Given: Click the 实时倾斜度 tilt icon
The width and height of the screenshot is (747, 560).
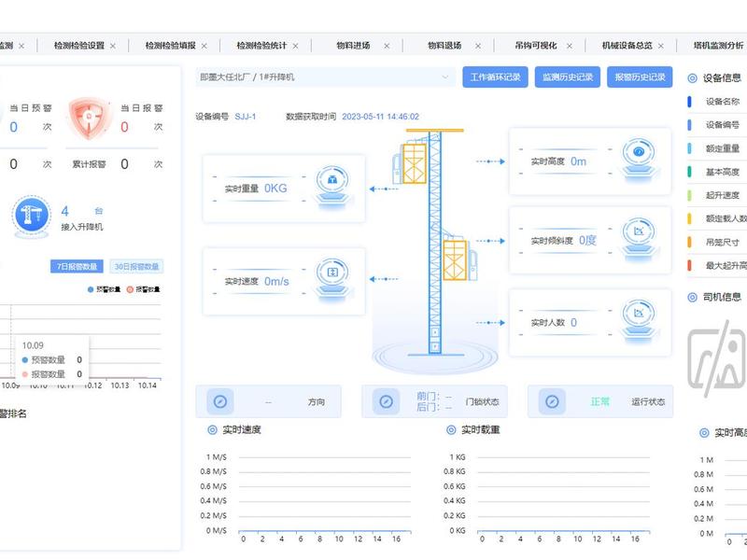Looking at the screenshot, I should pos(639,238).
